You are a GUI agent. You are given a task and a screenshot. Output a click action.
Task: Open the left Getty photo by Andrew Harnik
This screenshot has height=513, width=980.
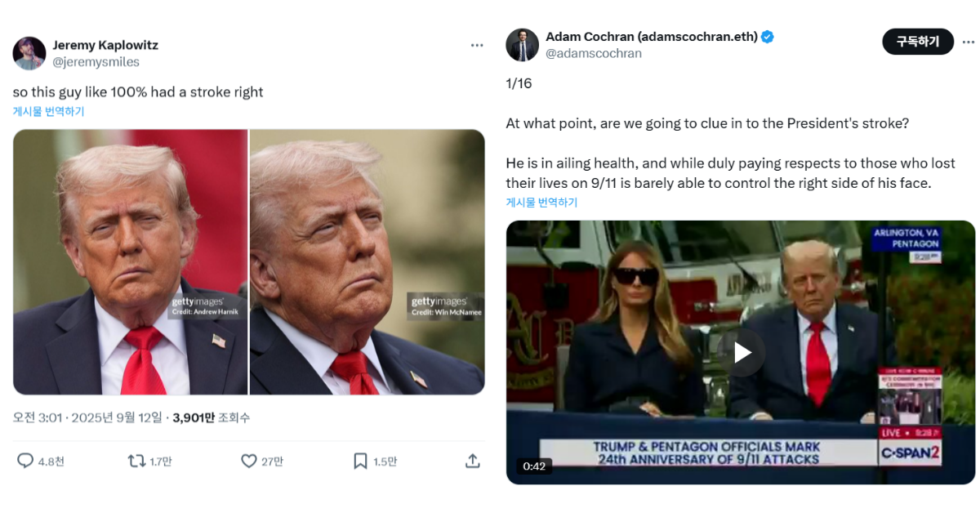[x=130, y=262]
